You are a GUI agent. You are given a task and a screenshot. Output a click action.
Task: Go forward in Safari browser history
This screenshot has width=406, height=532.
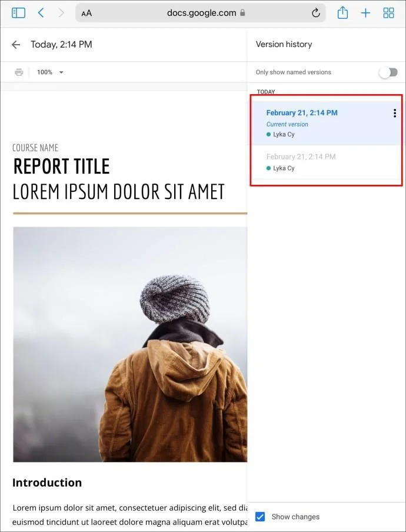click(x=61, y=13)
